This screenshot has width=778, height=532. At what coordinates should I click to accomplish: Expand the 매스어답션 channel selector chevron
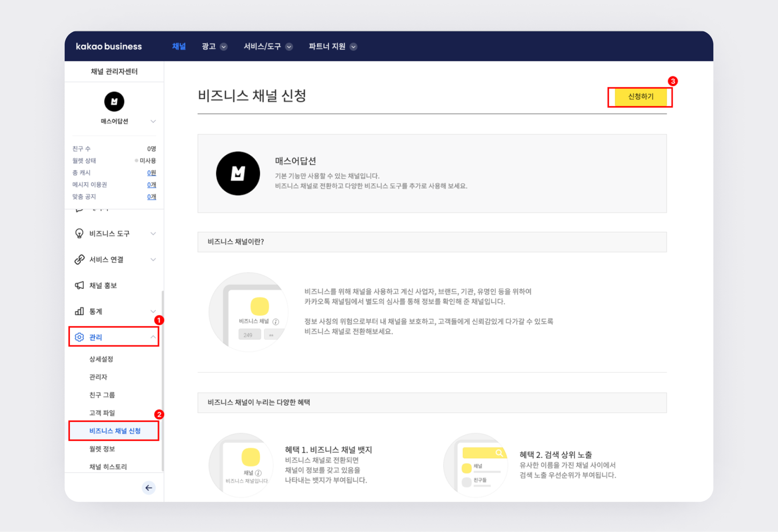(153, 121)
